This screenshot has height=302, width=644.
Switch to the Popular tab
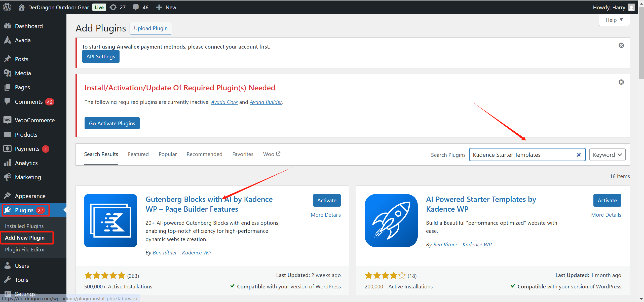pos(167,154)
